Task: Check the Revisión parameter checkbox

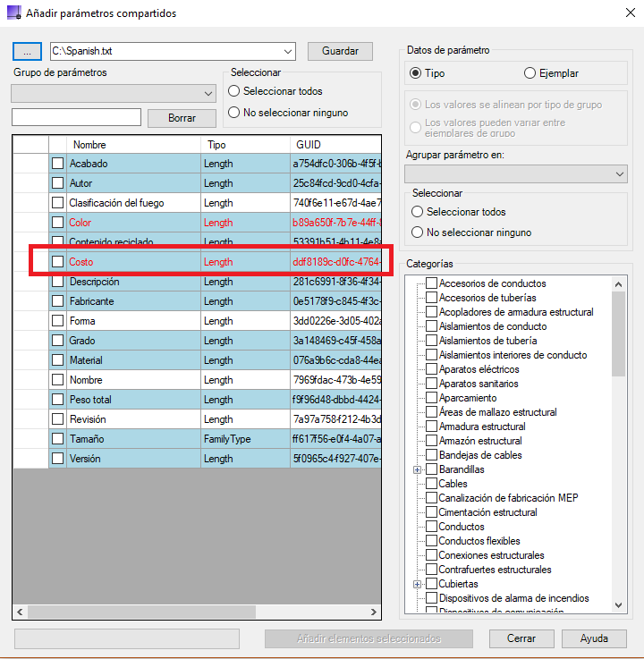Action: (x=57, y=419)
